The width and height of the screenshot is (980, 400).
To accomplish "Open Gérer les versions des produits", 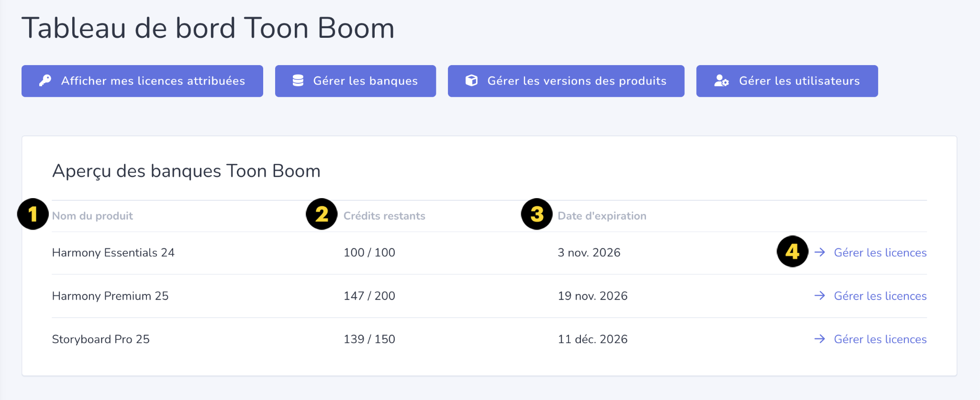I will pyautogui.click(x=566, y=81).
